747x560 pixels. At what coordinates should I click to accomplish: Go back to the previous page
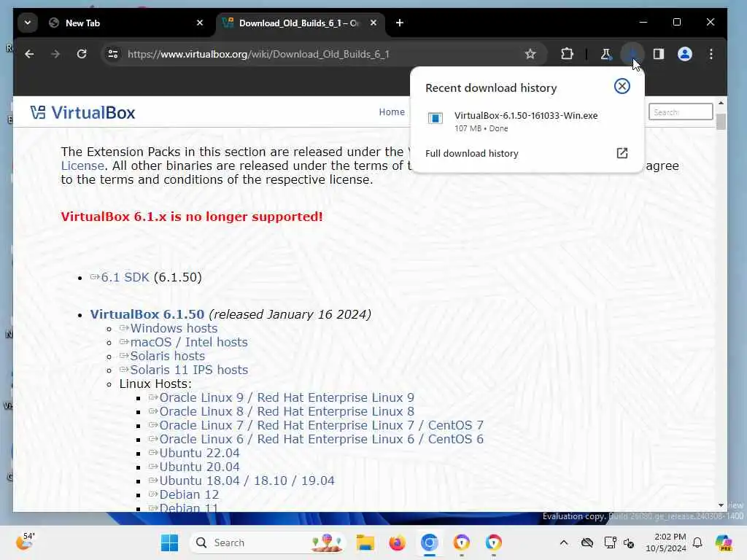[29, 54]
